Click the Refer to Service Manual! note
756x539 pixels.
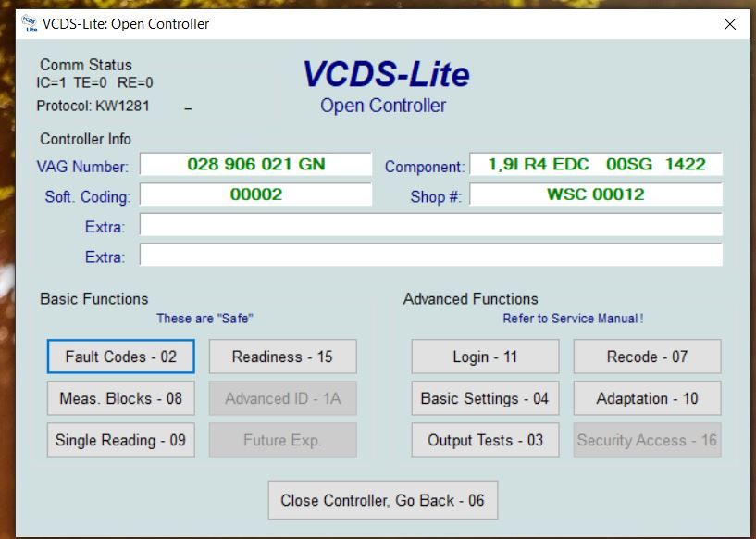[574, 319]
